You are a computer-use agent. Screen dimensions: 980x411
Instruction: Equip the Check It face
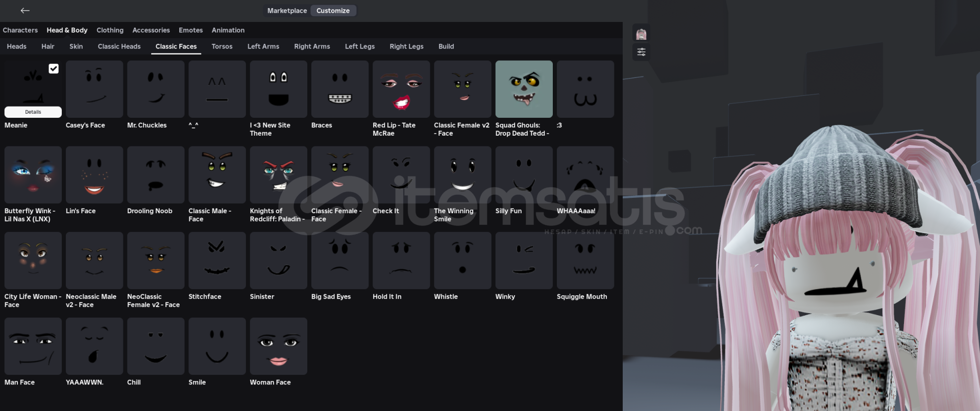pyautogui.click(x=401, y=175)
